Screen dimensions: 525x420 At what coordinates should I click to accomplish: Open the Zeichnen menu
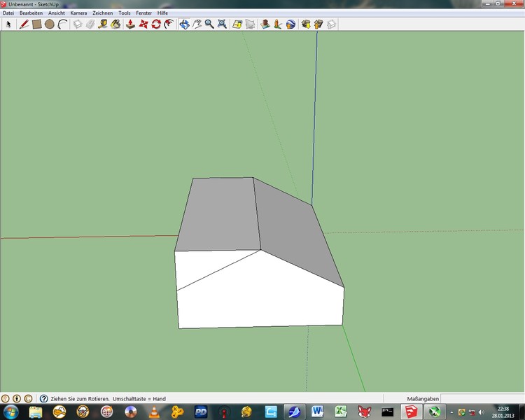(103, 13)
